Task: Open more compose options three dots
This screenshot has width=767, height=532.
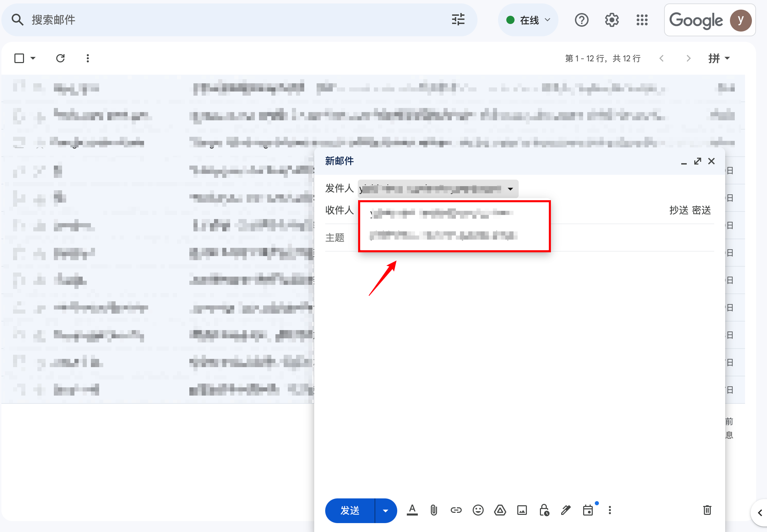Action: (x=610, y=510)
